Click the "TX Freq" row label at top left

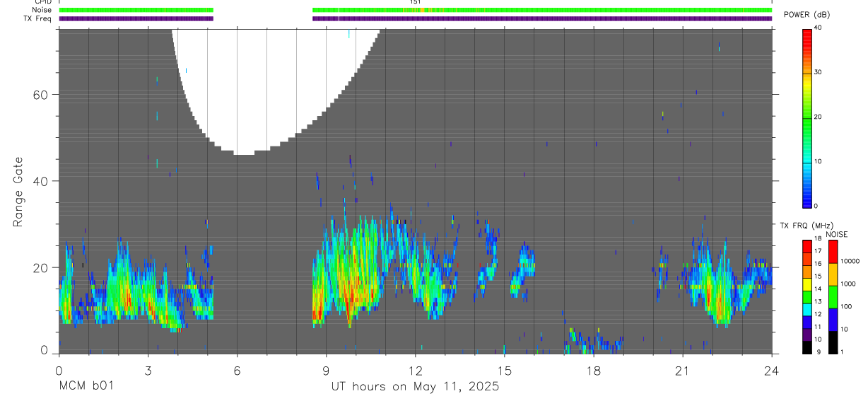point(37,18)
